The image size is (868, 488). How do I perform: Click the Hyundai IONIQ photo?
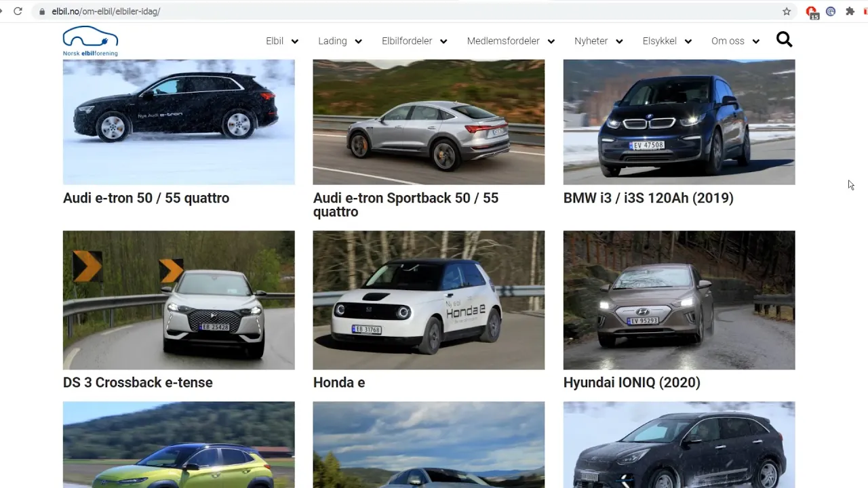679,300
